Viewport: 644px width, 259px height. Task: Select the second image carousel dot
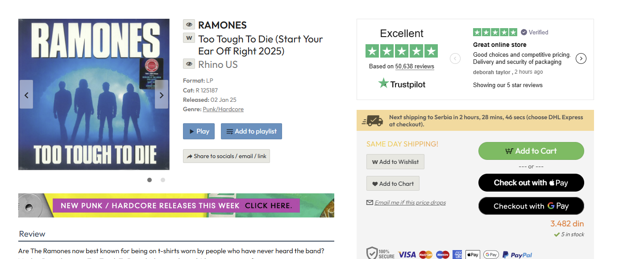(x=163, y=180)
